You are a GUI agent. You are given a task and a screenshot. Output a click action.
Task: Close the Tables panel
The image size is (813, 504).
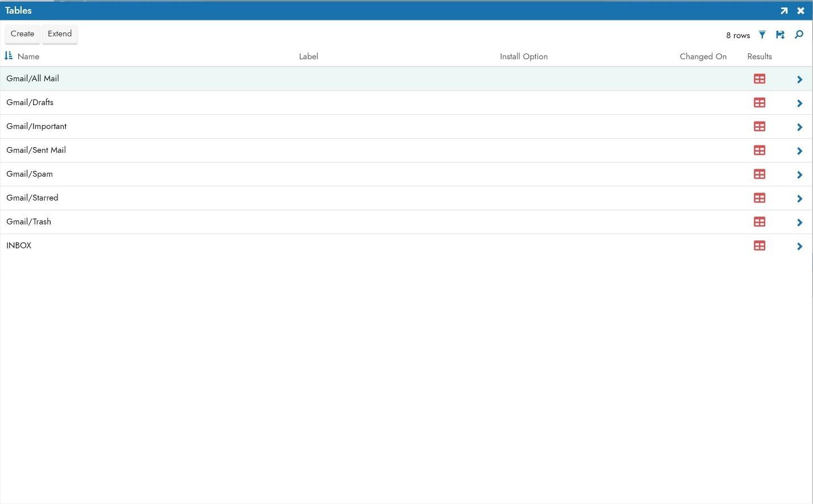pyautogui.click(x=801, y=11)
